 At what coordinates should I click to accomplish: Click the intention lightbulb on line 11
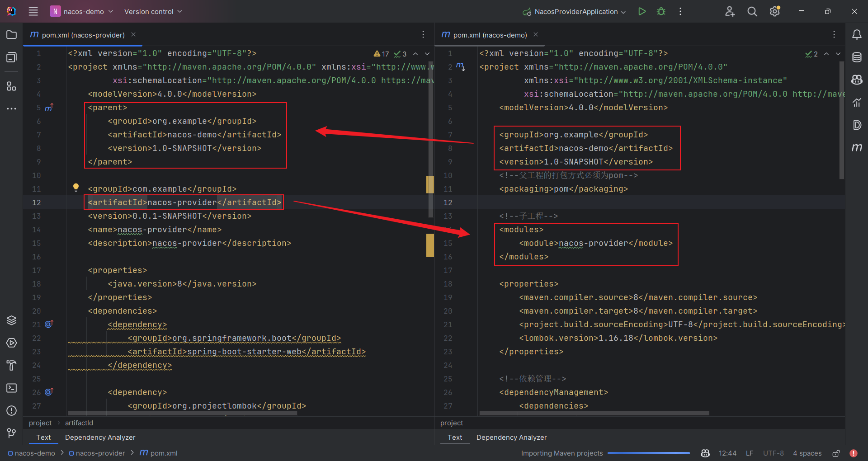76,188
